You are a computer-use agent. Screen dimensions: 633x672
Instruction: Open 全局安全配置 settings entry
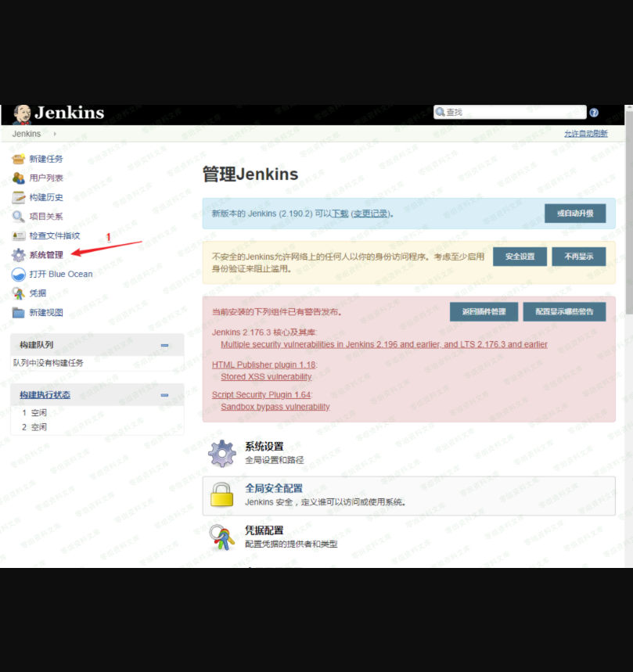pos(273,488)
